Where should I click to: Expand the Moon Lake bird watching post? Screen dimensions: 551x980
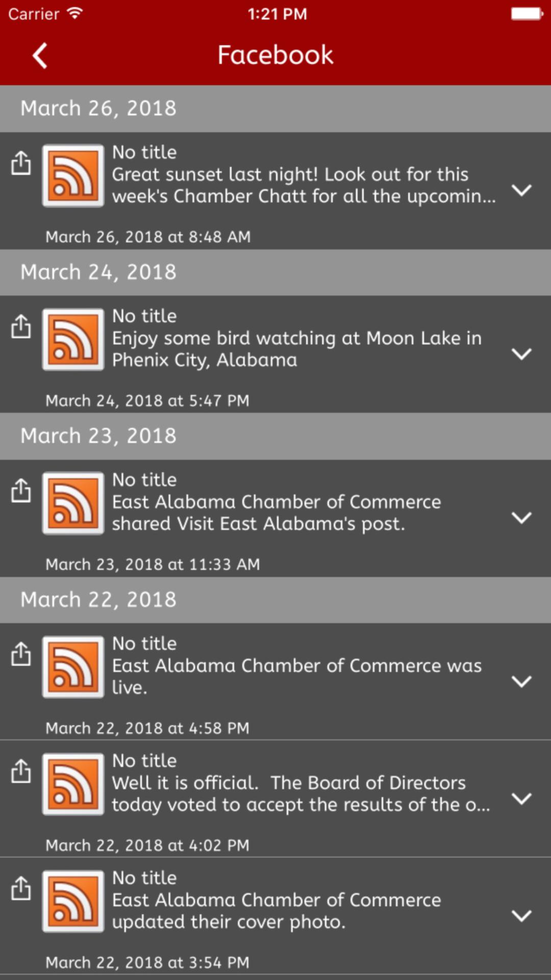pyautogui.click(x=521, y=354)
